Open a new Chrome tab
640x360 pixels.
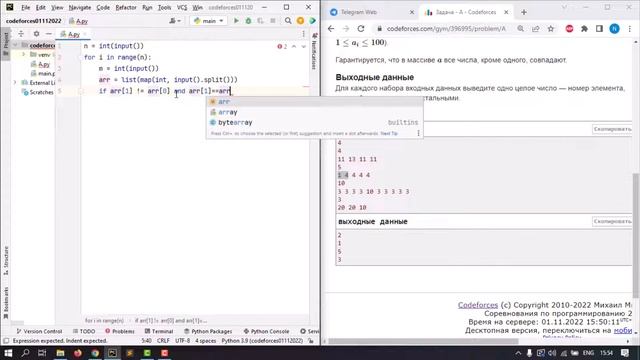point(524,12)
